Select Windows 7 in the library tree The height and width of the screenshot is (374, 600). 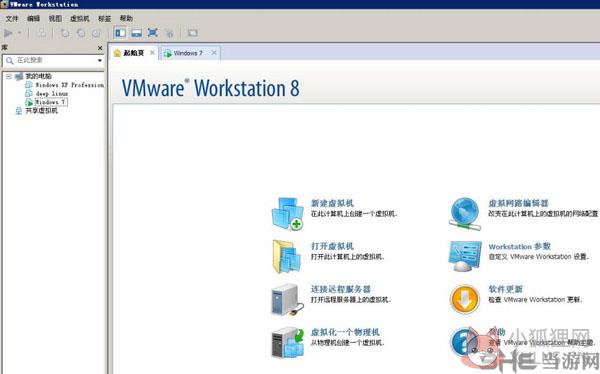[x=51, y=102]
